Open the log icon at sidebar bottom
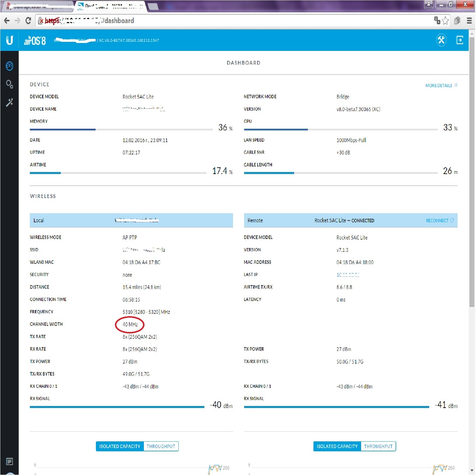Image resolution: width=476 pixels, height=475 pixels. [9, 462]
